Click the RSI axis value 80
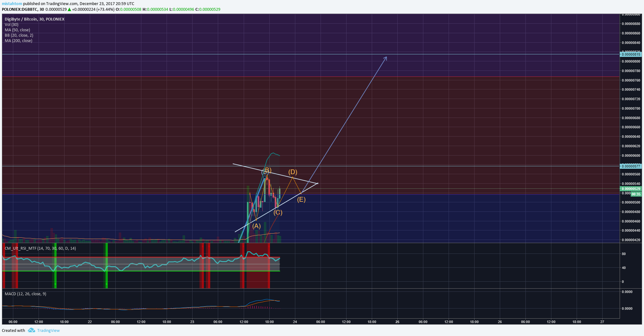The image size is (644, 336). pos(624,254)
